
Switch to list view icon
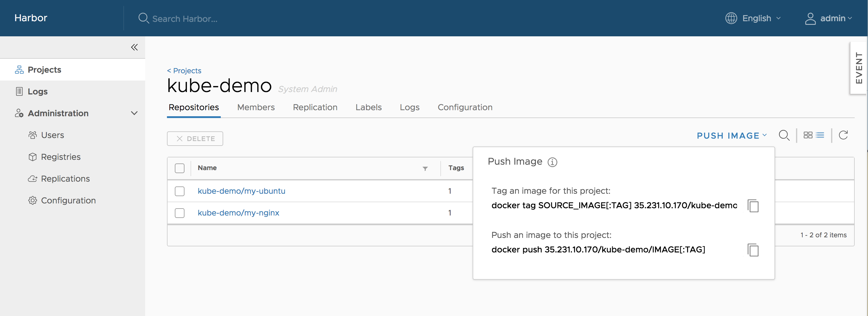click(x=820, y=135)
